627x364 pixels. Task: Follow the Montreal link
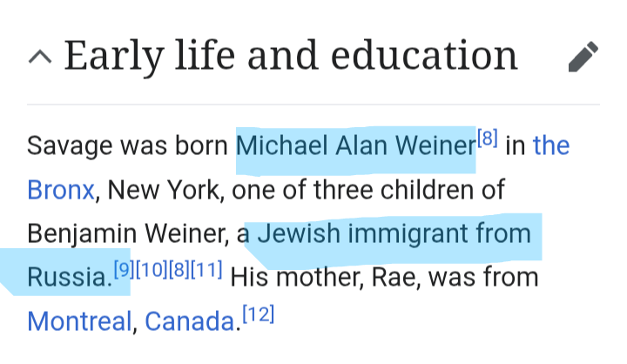[79, 321]
